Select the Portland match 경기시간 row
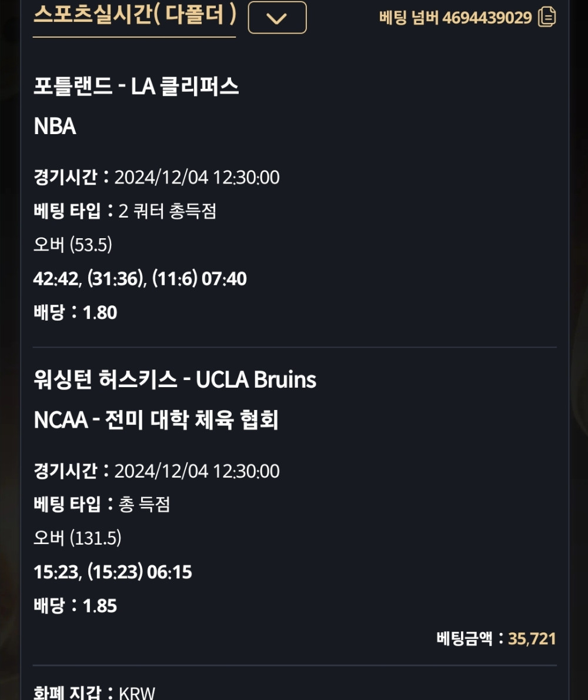The height and width of the screenshot is (700, 588). coord(156,177)
